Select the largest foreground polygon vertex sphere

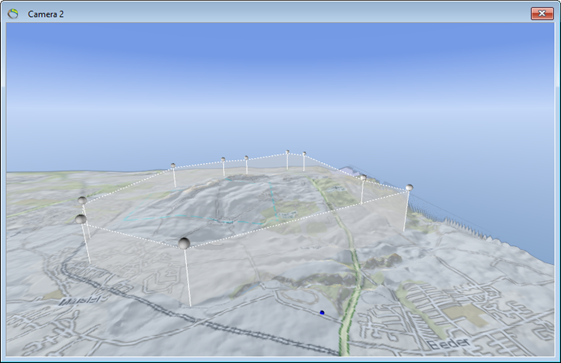(x=184, y=243)
